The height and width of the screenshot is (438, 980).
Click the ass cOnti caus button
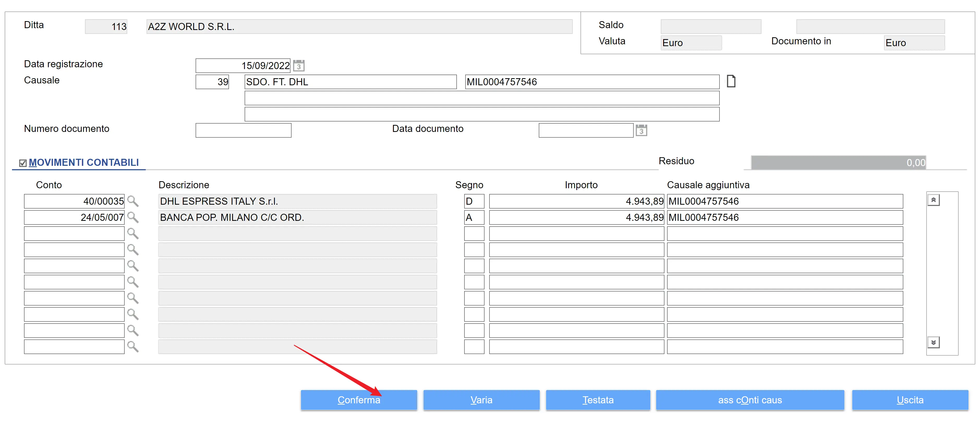coord(750,400)
